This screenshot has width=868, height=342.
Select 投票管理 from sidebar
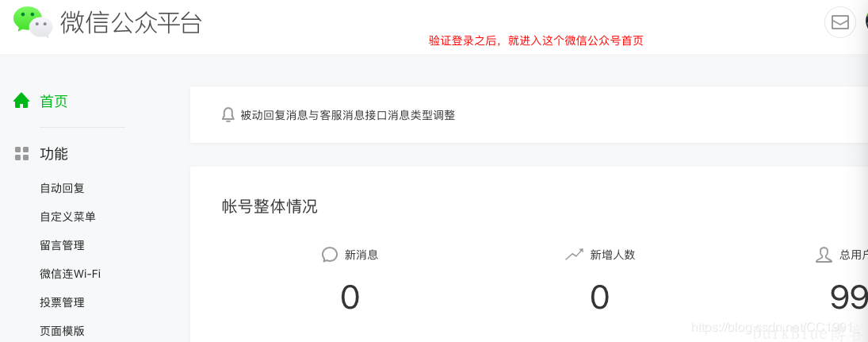[x=62, y=302]
